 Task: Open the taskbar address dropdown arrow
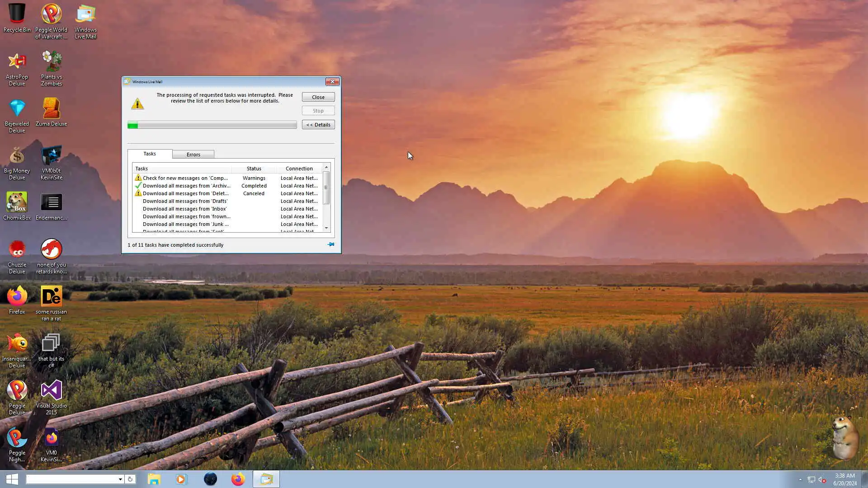pos(120,479)
